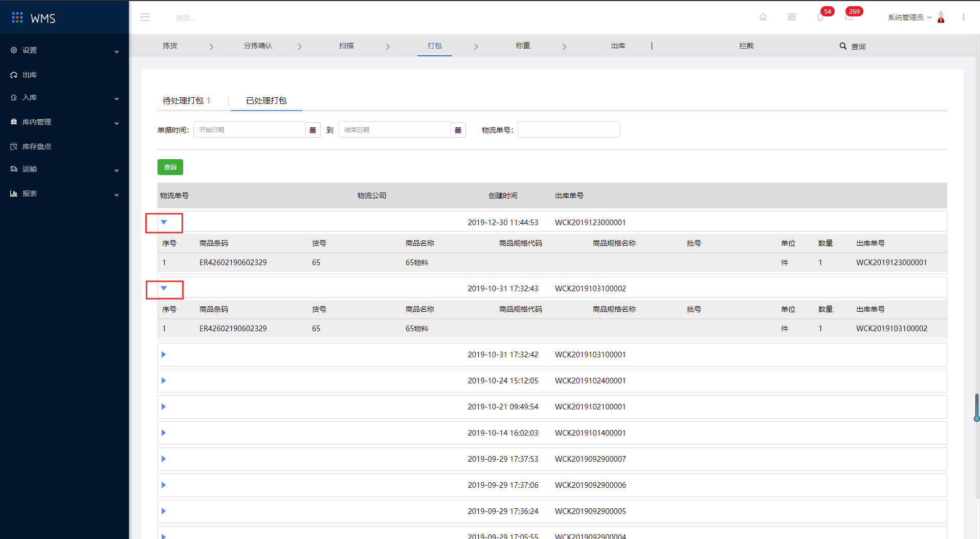Screen dimensions: 980x539
Task: Open the home icon in top bar
Action: [x=763, y=17]
